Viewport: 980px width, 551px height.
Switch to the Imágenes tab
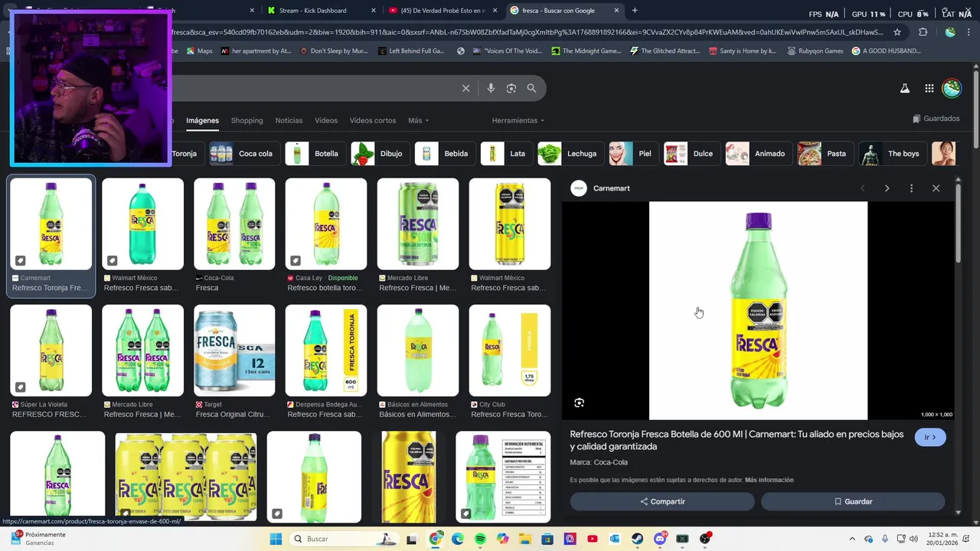[202, 120]
